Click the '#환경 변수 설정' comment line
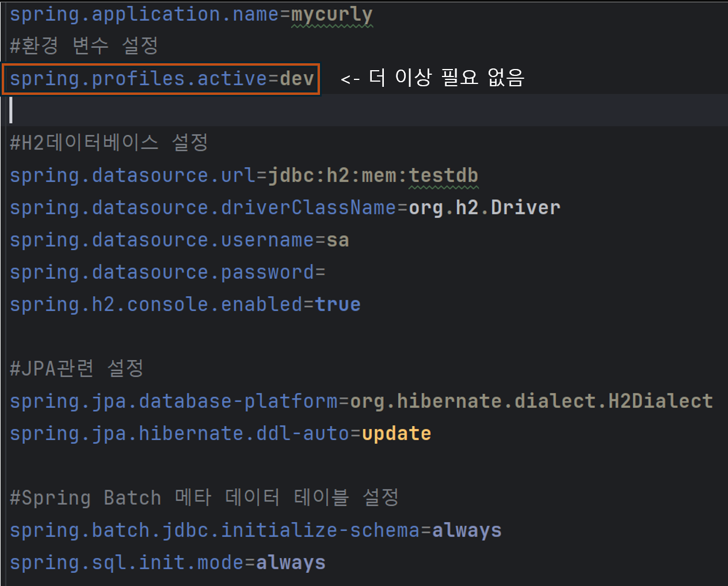 [x=84, y=46]
